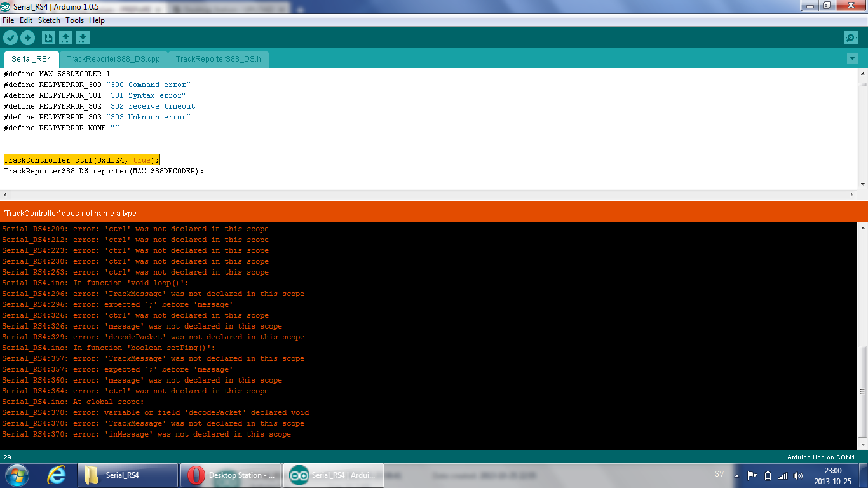Switch to the Opera Desktop Station taskbar window
Viewport: 868px width, 488px height.
[x=229, y=475]
